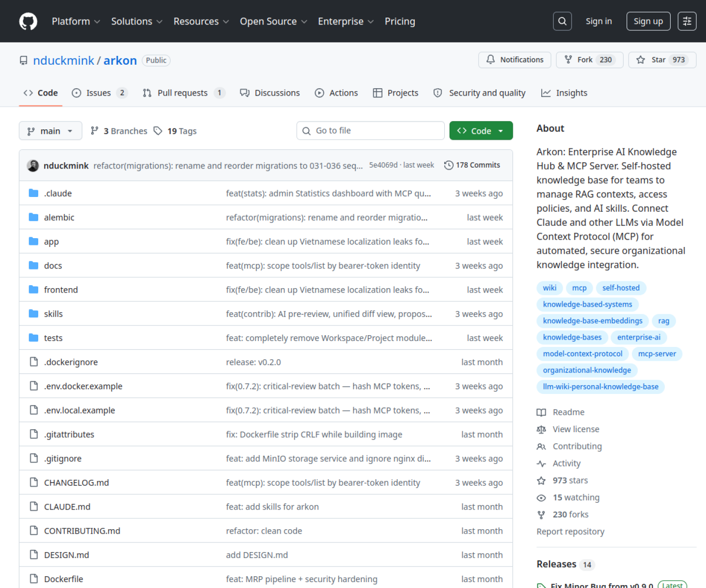This screenshot has width=706, height=588.
Task: Open the .env.docker.example file
Action: (83, 386)
